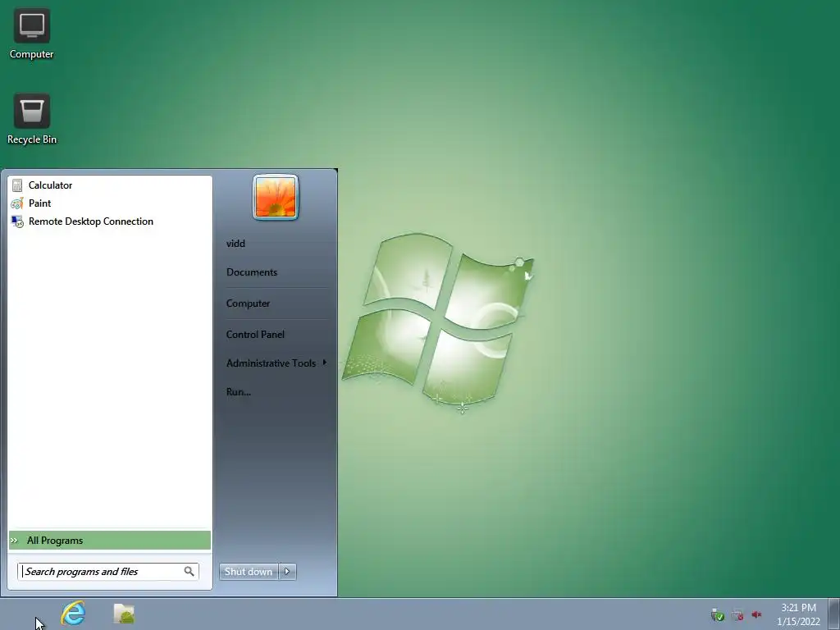
Task: Open the Run... dialog
Action: click(x=239, y=391)
